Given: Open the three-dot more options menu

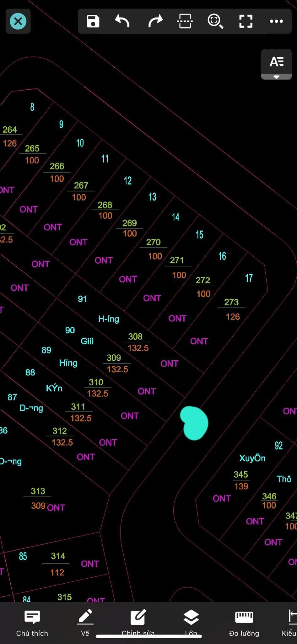Looking at the screenshot, I should [276, 21].
